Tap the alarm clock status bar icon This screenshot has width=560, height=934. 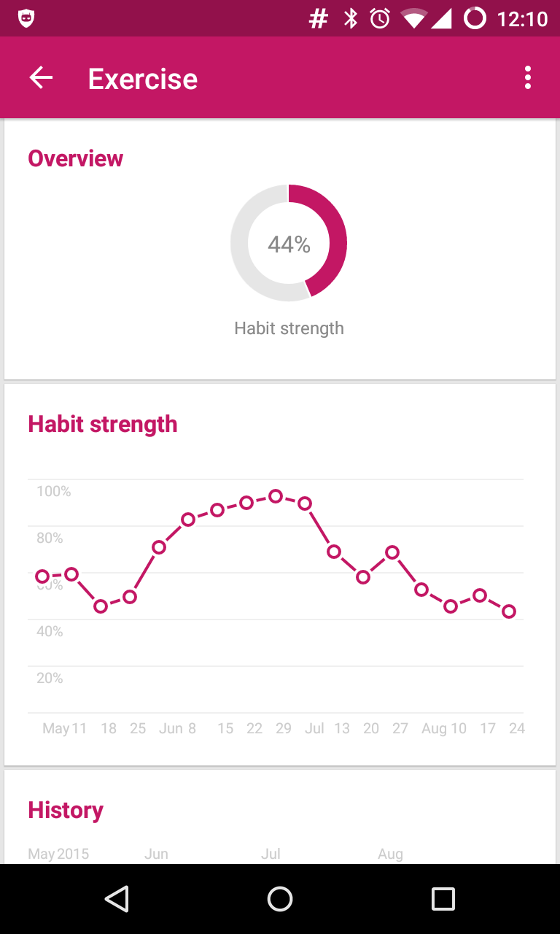(x=380, y=18)
